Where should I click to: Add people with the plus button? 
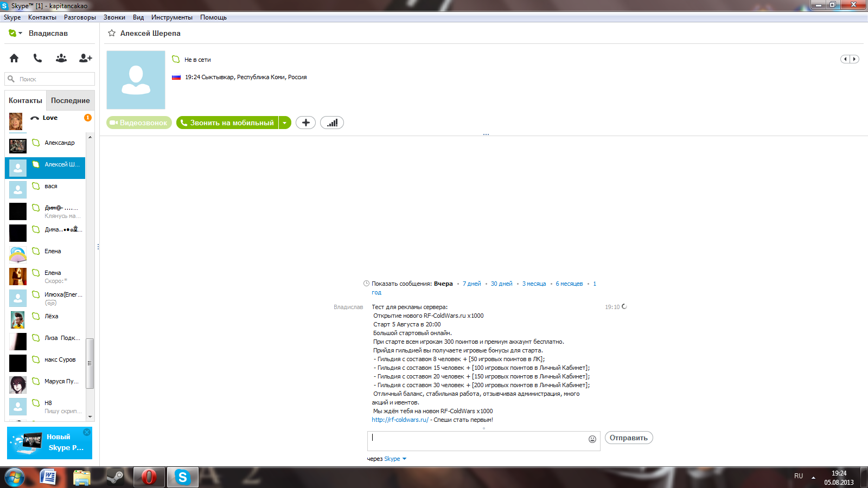tap(305, 123)
